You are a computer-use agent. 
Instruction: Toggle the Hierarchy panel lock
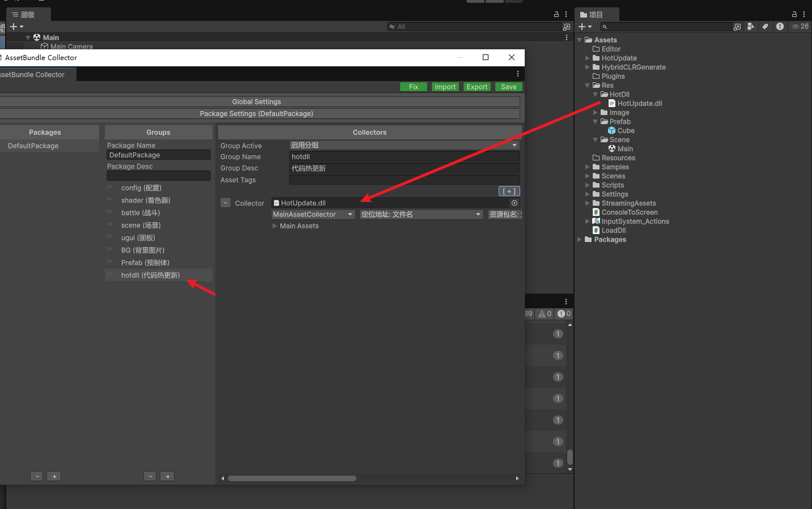click(556, 14)
